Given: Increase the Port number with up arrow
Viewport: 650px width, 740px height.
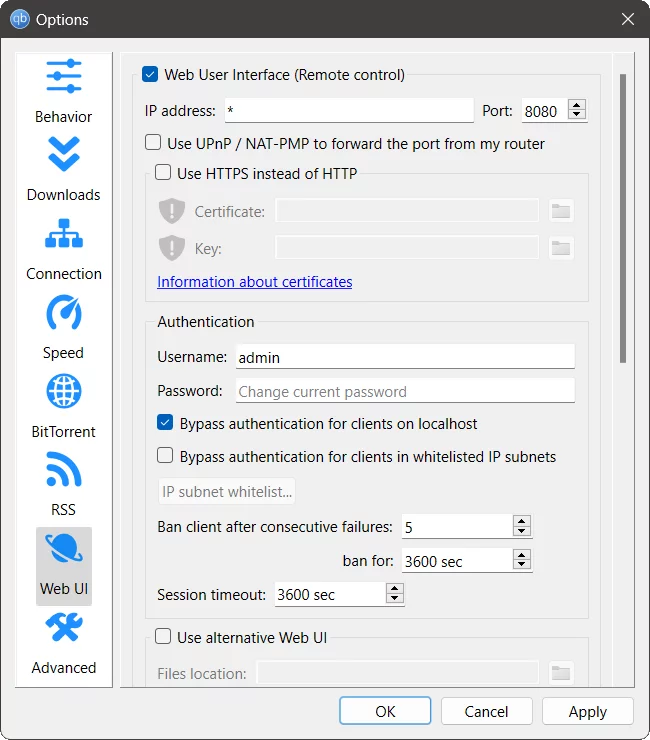Looking at the screenshot, I should (577, 105).
